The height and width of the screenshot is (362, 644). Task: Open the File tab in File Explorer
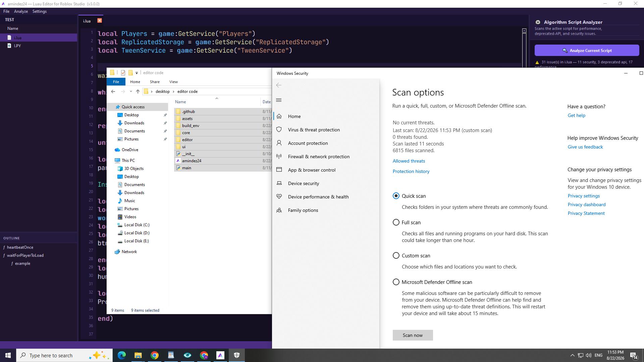[116, 82]
